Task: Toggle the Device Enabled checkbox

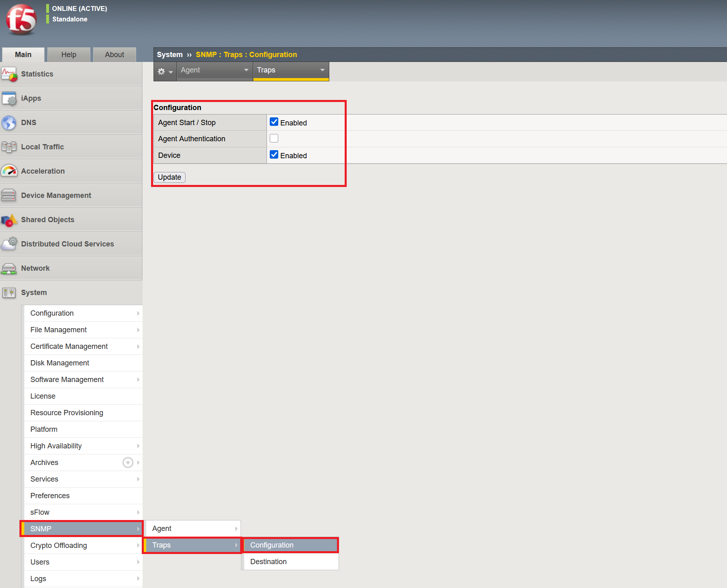Action: coord(274,155)
